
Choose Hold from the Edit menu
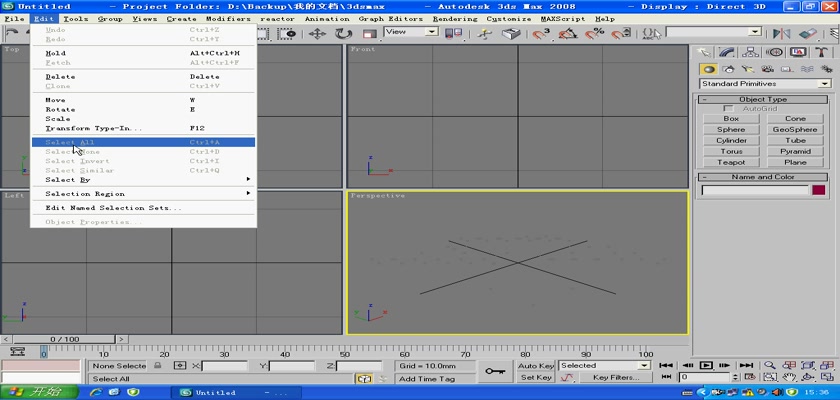click(143, 54)
